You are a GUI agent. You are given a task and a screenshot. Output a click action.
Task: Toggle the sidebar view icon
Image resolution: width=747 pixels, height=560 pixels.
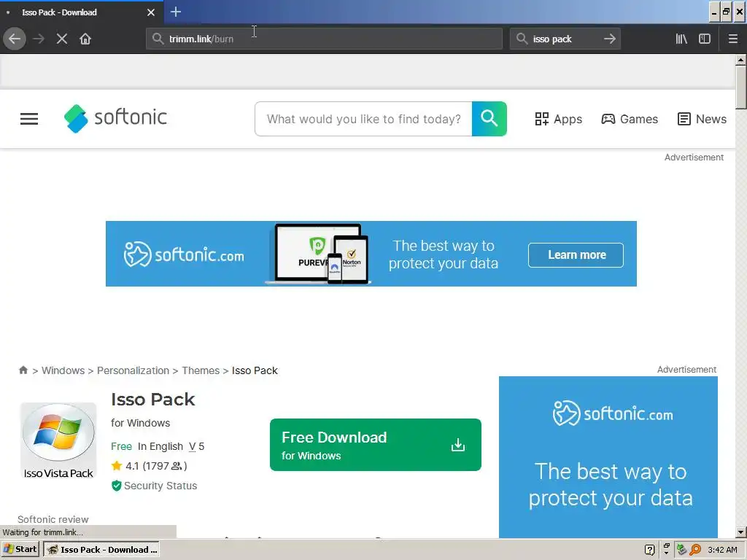(x=705, y=39)
